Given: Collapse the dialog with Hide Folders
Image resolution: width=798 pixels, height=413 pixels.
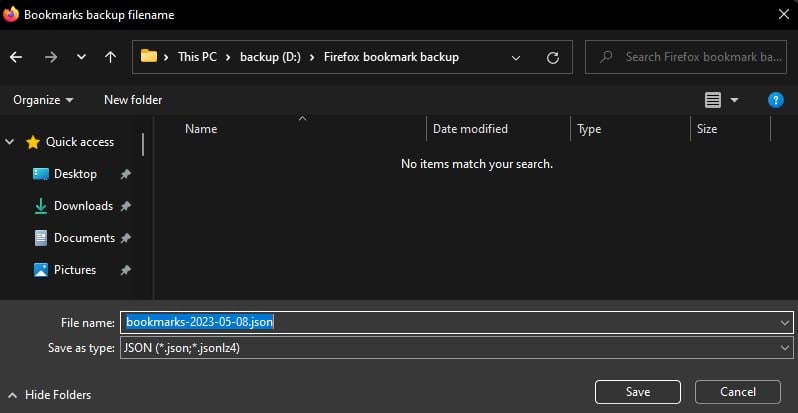Looking at the screenshot, I should (50, 394).
